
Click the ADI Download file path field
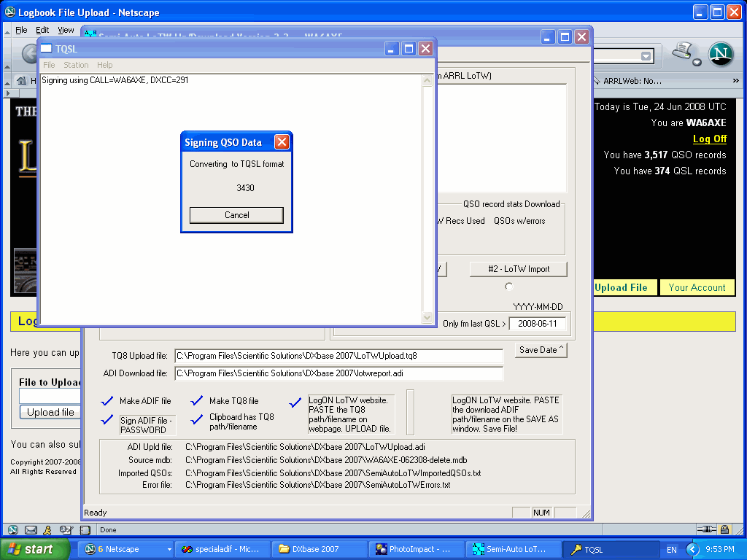coord(339,373)
